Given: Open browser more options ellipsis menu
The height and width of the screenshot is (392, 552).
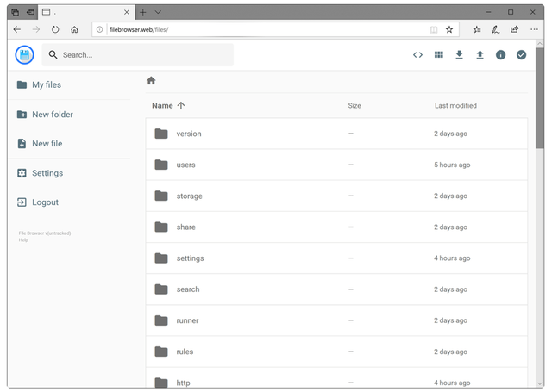Looking at the screenshot, I should [534, 29].
